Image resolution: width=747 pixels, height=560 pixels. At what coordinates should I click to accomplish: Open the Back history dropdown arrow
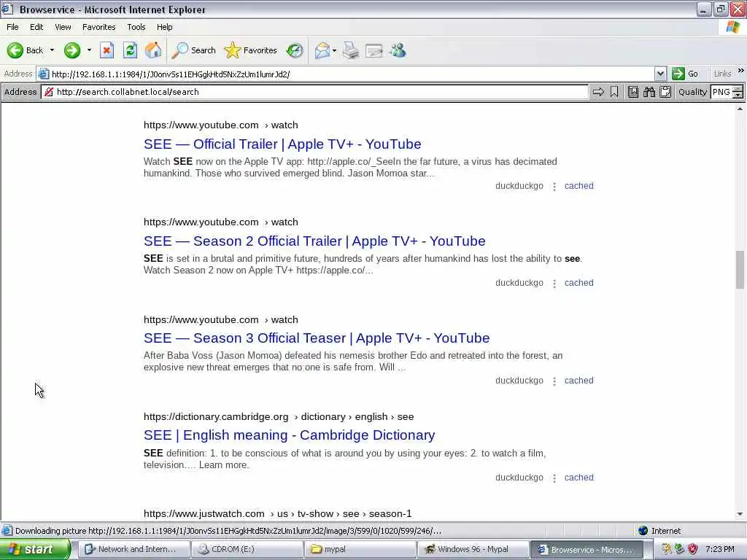[x=52, y=50]
